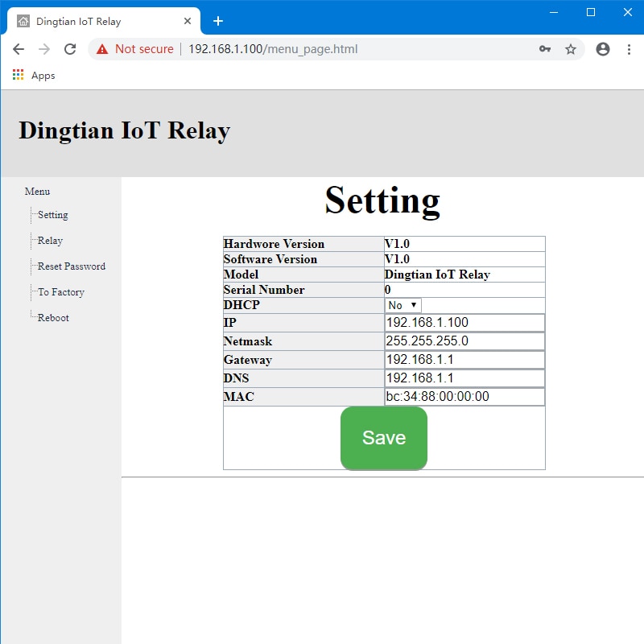Click the Hardwore Version value V1.0
The image size is (644, 644).
click(397, 244)
